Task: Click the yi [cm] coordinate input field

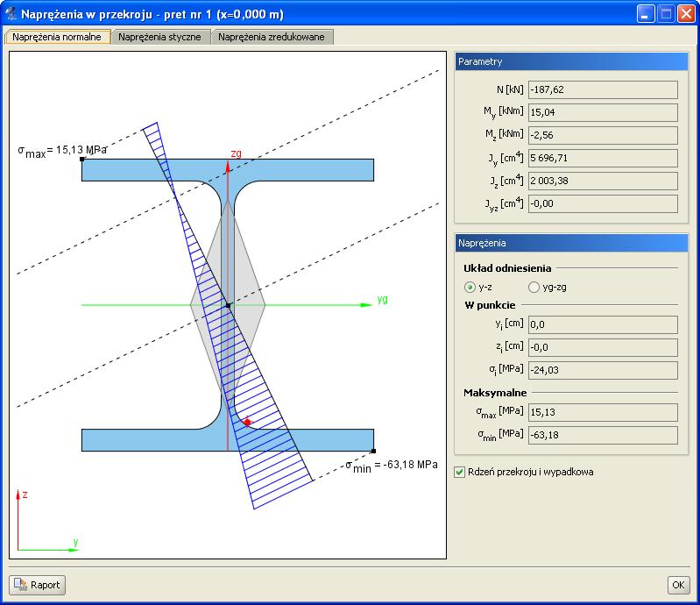Action: click(x=603, y=324)
